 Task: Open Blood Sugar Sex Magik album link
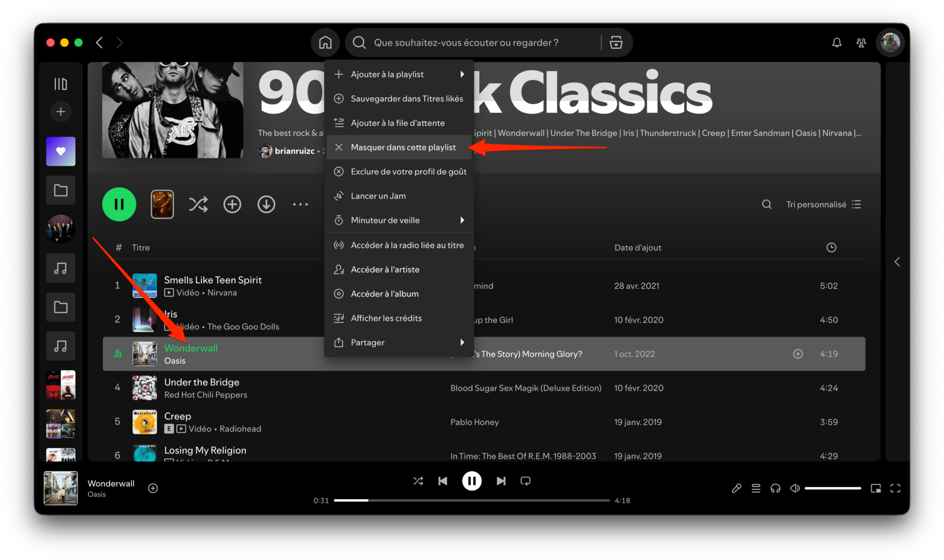coord(526,388)
